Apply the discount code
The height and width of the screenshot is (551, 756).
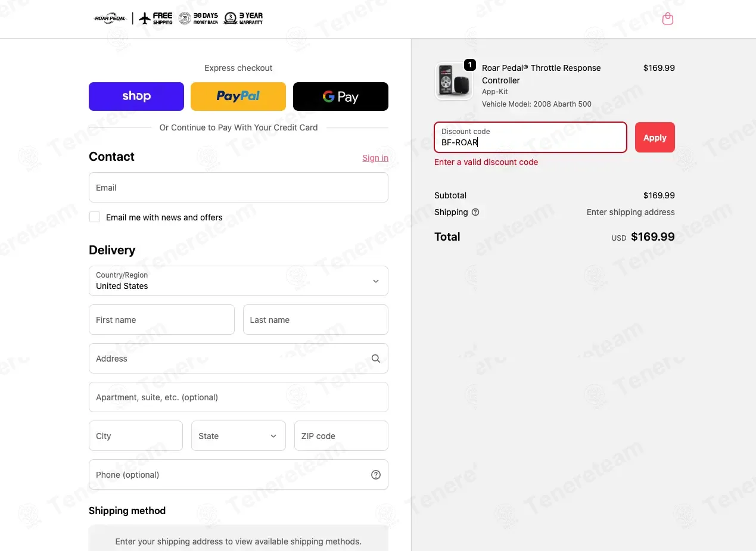pyautogui.click(x=655, y=138)
